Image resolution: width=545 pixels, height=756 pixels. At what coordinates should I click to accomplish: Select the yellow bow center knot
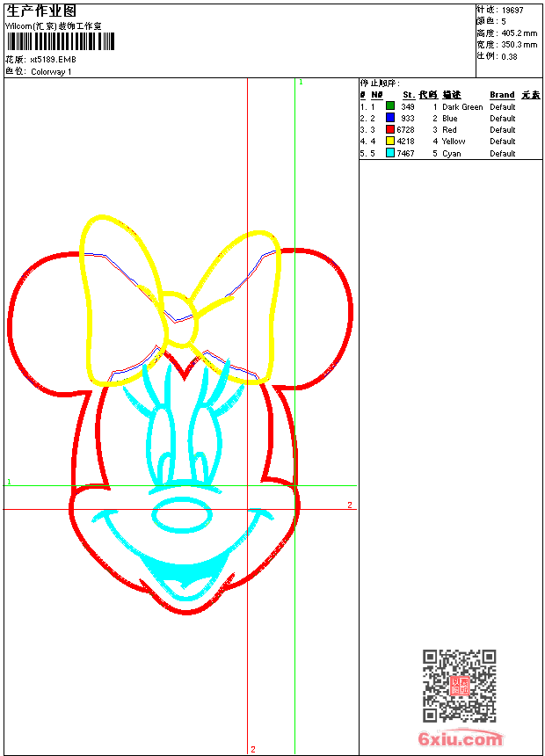click(181, 319)
